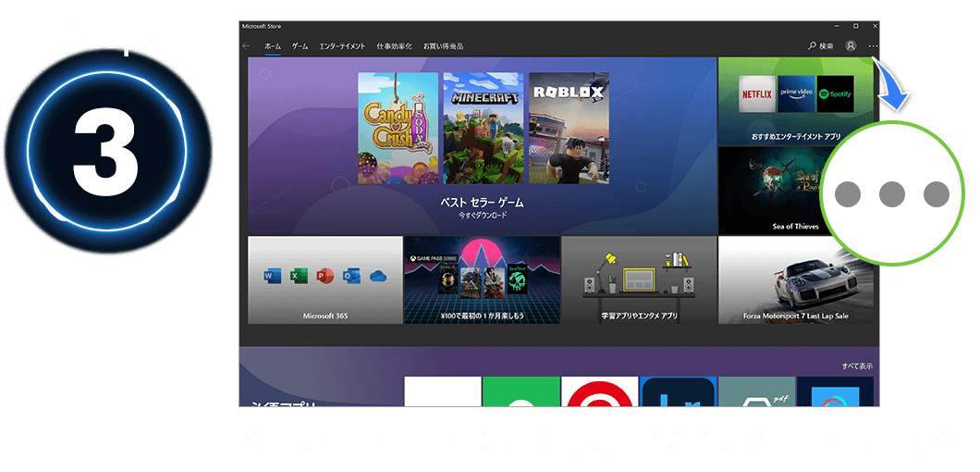The width and height of the screenshot is (980, 472).
Task: Open the Forza Motorsport 7 Last Lap Sale tile
Action: coord(796,279)
